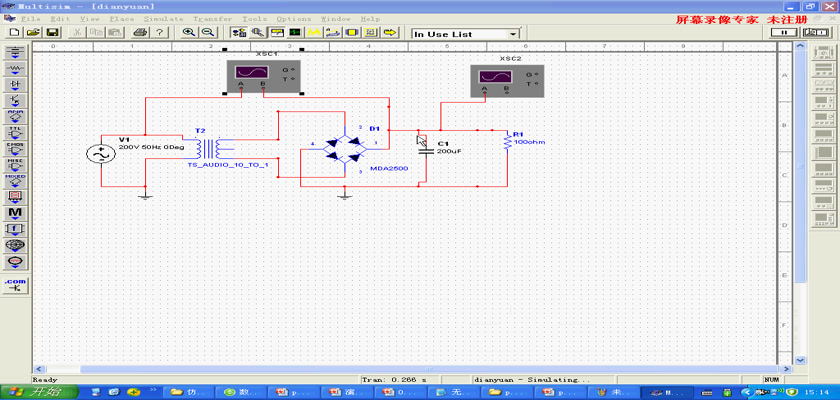Screen dimensions: 840x400
Task: Open the View menu
Action: point(90,19)
